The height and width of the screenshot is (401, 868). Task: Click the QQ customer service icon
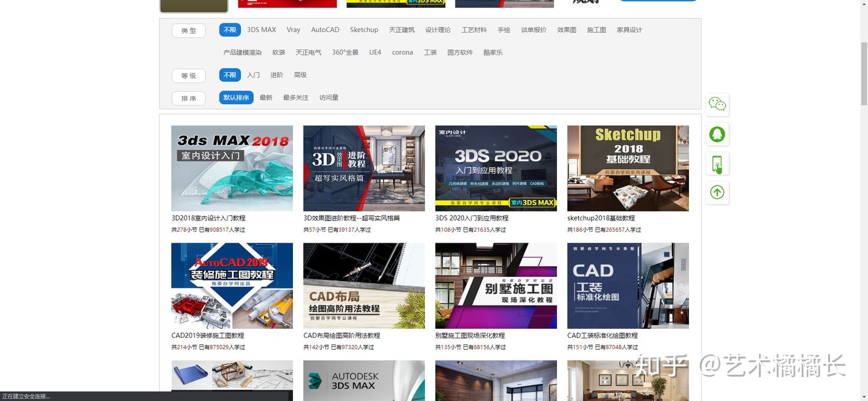coord(717,134)
